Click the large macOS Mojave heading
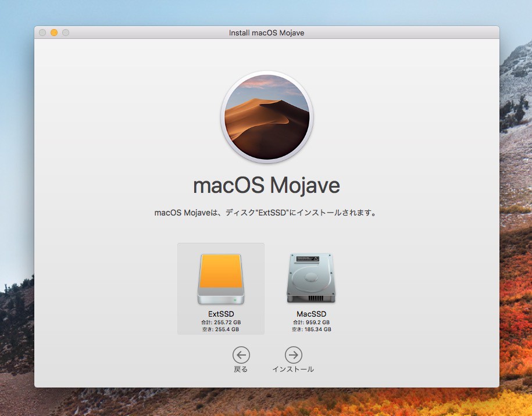 [x=266, y=186]
